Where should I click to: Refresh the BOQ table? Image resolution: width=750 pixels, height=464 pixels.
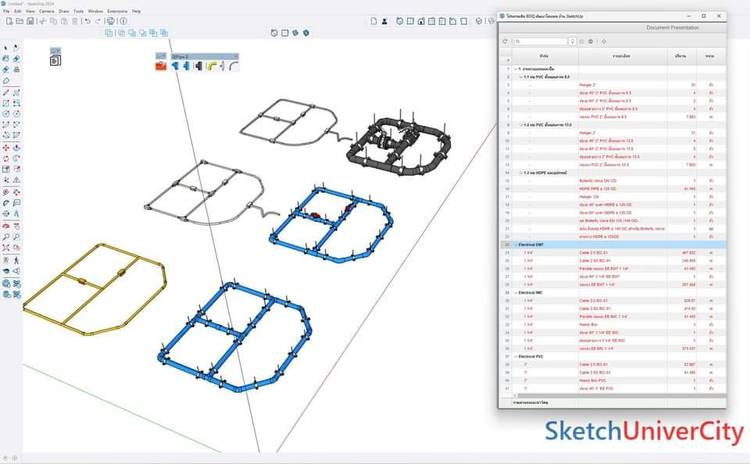[505, 42]
